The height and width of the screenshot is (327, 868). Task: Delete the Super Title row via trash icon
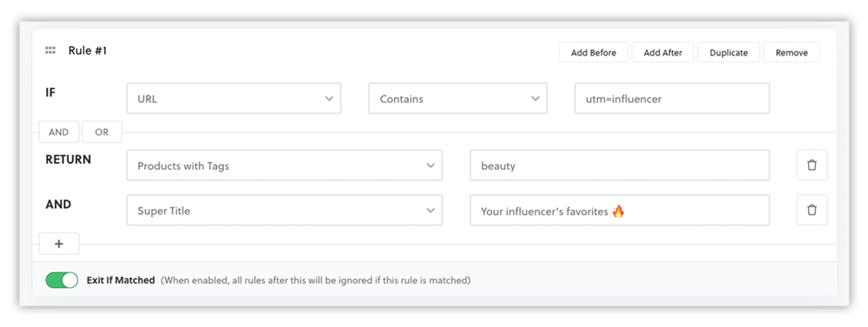(812, 210)
